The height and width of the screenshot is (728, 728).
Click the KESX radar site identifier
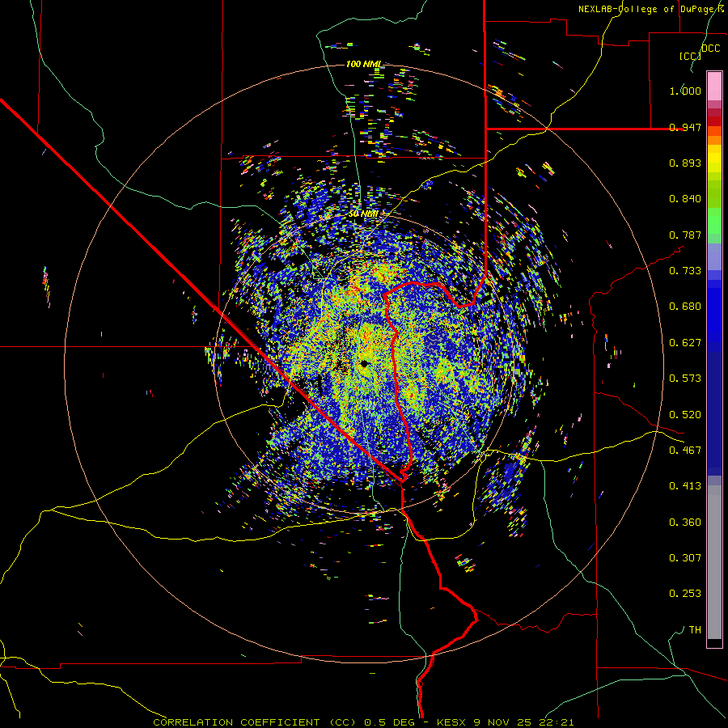coord(452,722)
